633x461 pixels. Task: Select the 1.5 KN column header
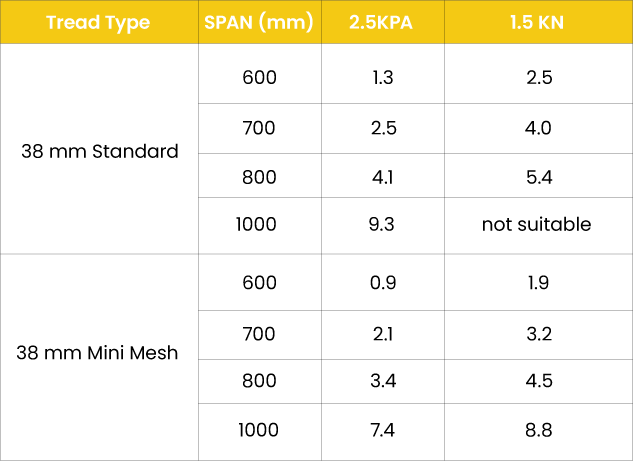(x=536, y=22)
